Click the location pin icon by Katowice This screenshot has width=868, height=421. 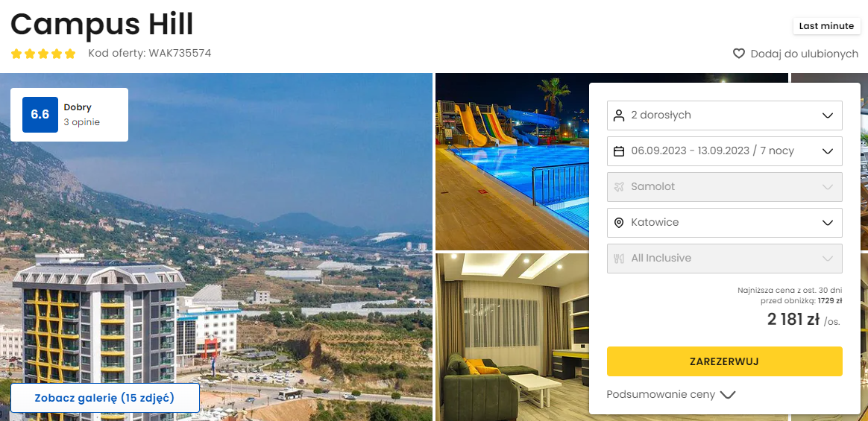click(619, 222)
